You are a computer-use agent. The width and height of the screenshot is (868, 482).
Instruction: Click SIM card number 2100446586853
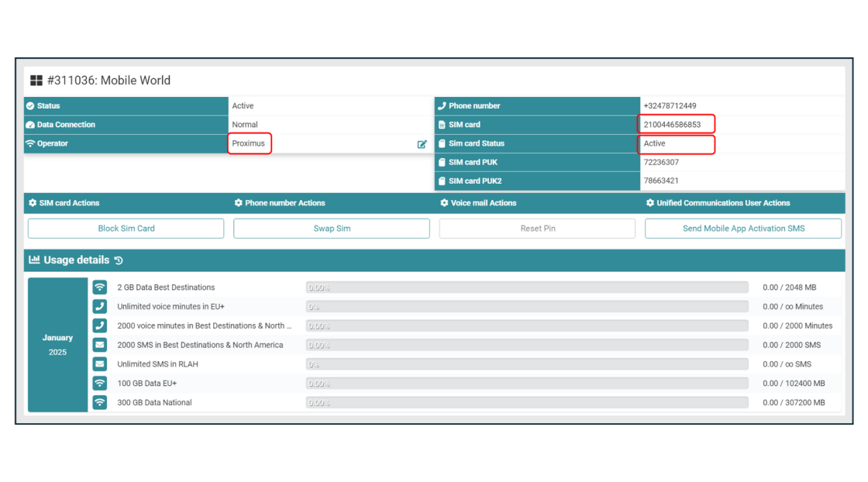(672, 125)
